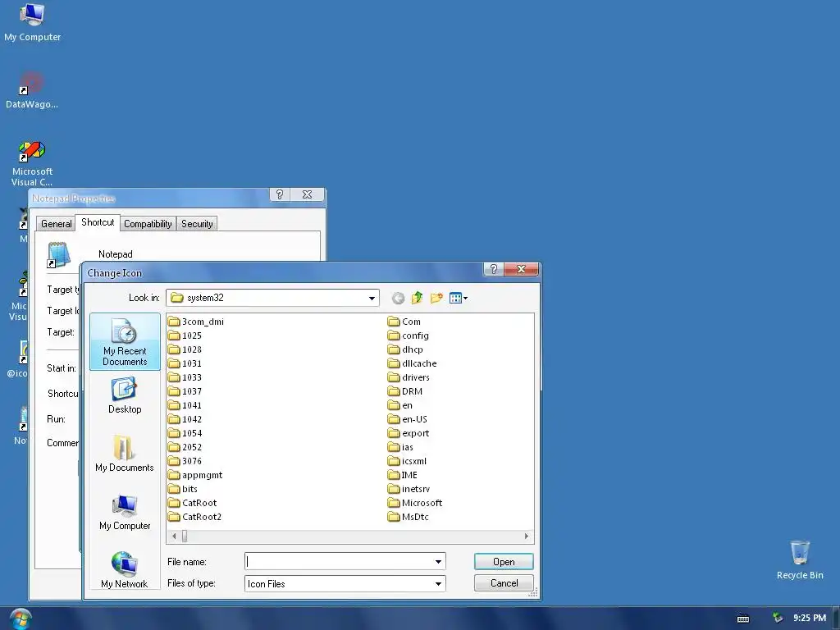Click the Open button

click(504, 561)
